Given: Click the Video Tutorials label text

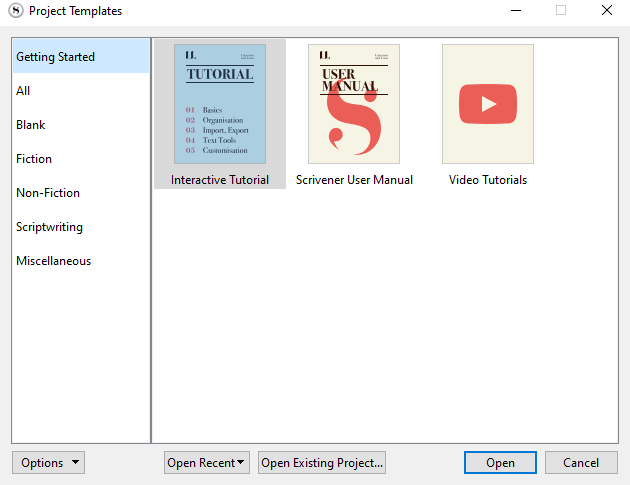Looking at the screenshot, I should point(488,180).
